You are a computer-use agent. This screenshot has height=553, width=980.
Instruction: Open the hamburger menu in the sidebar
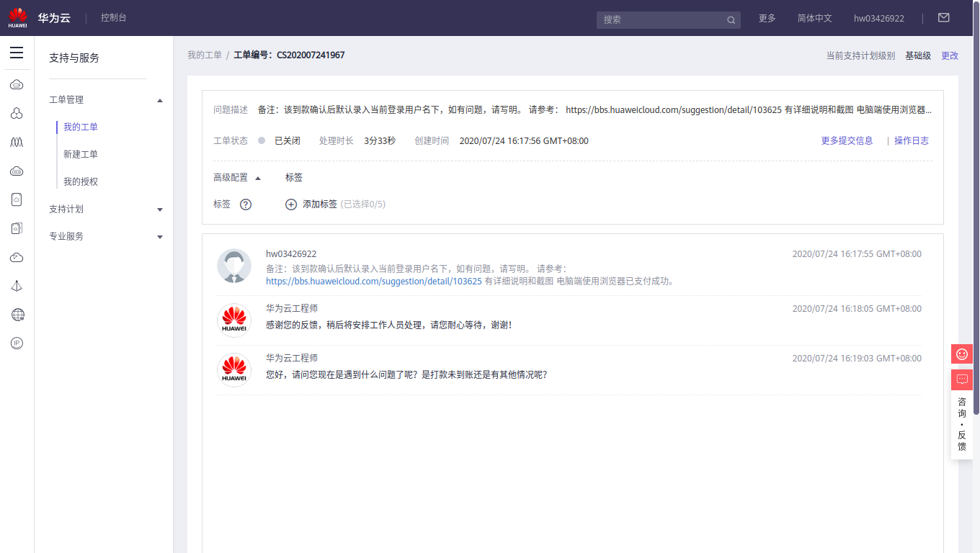tap(17, 53)
